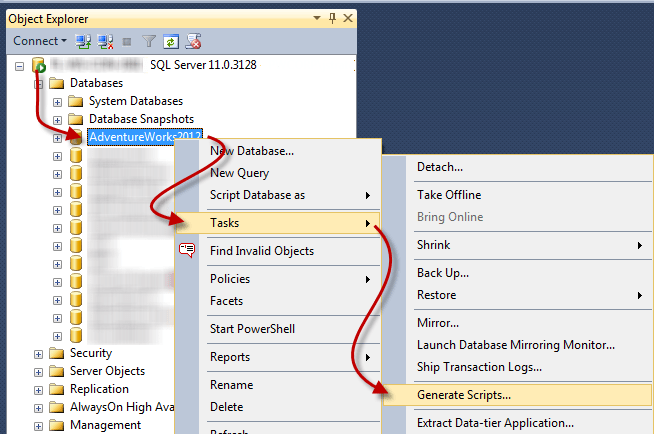Image resolution: width=654 pixels, height=434 pixels.
Task: Click the Refresh toolbar icon
Action: [171, 41]
